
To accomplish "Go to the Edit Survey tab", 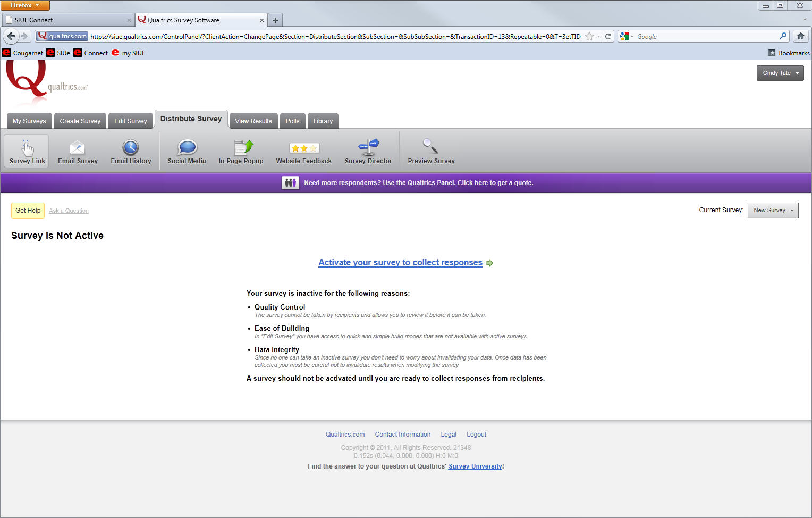I will (130, 121).
